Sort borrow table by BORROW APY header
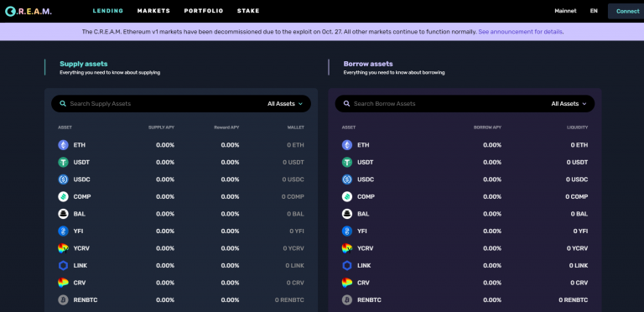Viewport: 644px width, 312px height. [487, 127]
